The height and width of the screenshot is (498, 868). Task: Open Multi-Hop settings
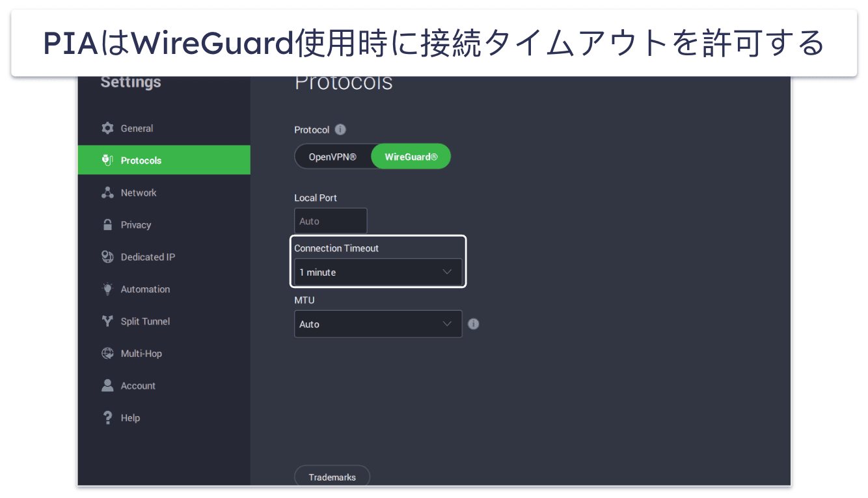[164, 353]
